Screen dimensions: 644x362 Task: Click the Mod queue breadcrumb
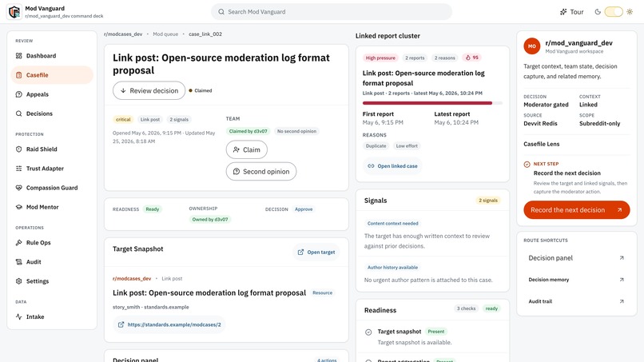[165, 34]
